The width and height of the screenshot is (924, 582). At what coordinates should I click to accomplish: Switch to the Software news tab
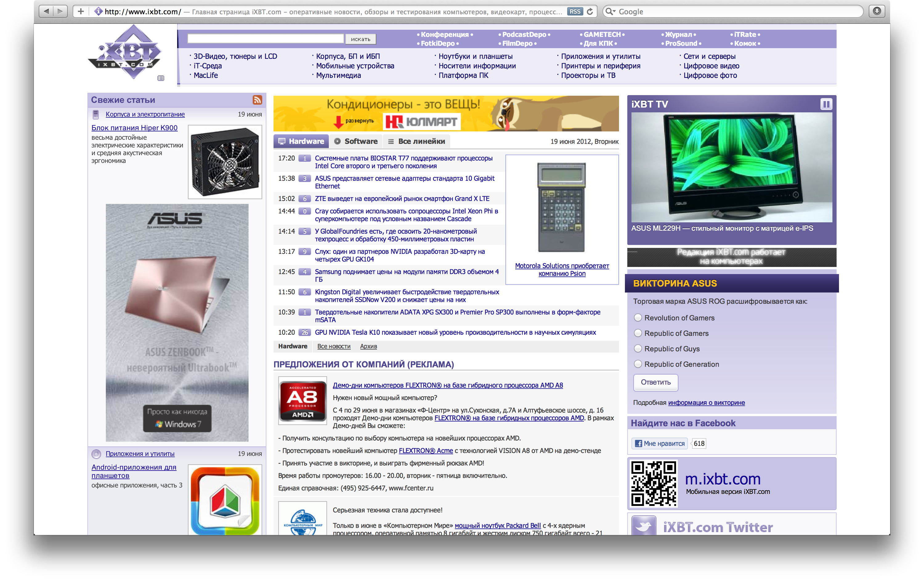pyautogui.click(x=356, y=141)
